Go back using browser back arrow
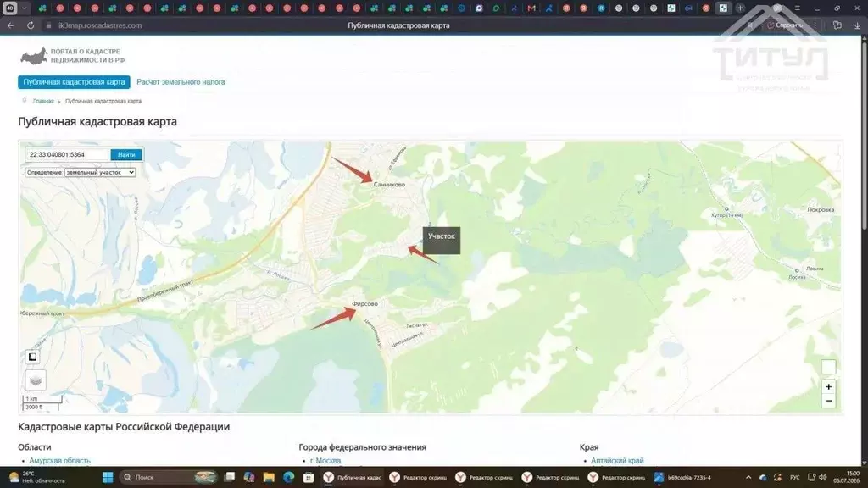The height and width of the screenshot is (488, 868). pos(10,25)
